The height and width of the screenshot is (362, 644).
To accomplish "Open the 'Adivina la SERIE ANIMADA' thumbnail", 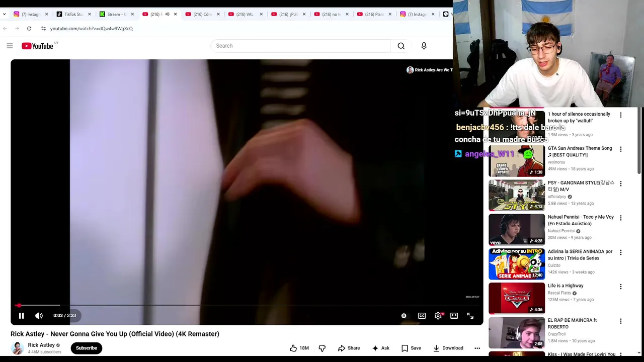I will 517,264.
